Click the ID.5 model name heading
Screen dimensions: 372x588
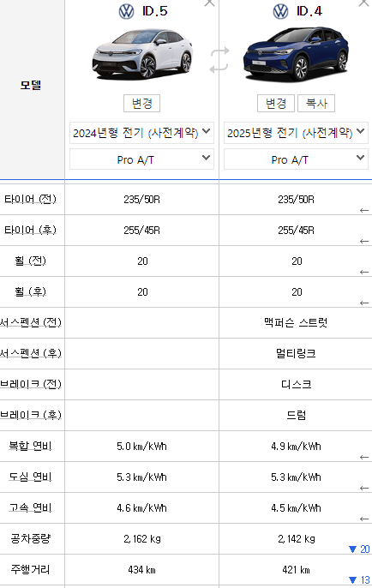point(154,11)
